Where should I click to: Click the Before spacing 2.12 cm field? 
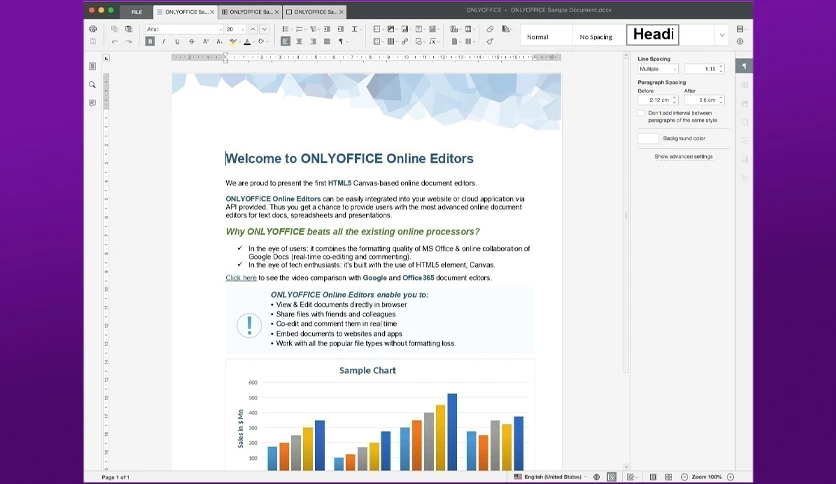pyautogui.click(x=658, y=100)
